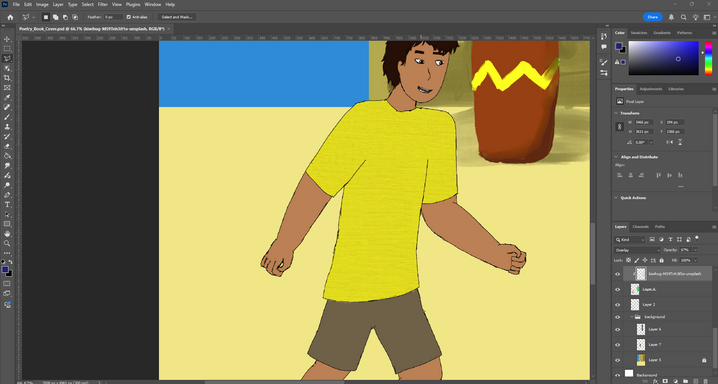Click the delete layer trash icon

pos(706,381)
